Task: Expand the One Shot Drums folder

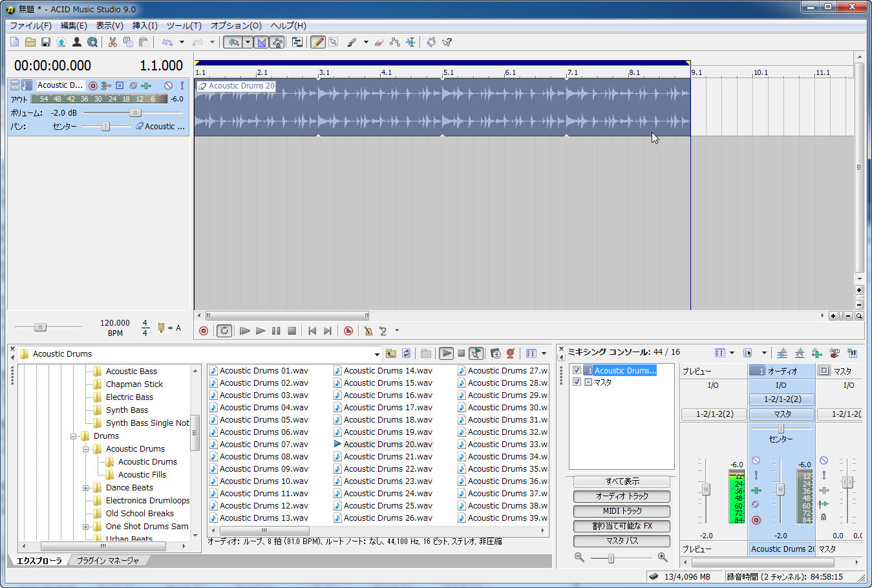Action: coord(85,527)
